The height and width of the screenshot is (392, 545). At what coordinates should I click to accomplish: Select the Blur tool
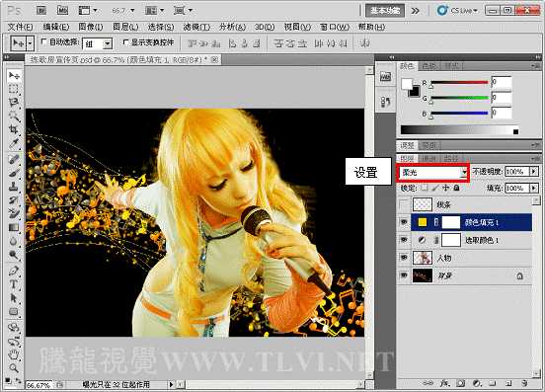click(14, 241)
